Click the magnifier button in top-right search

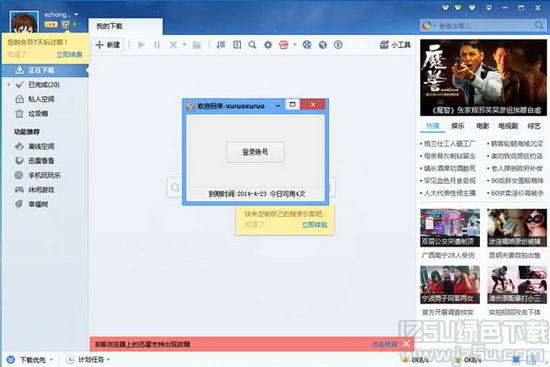[539, 25]
